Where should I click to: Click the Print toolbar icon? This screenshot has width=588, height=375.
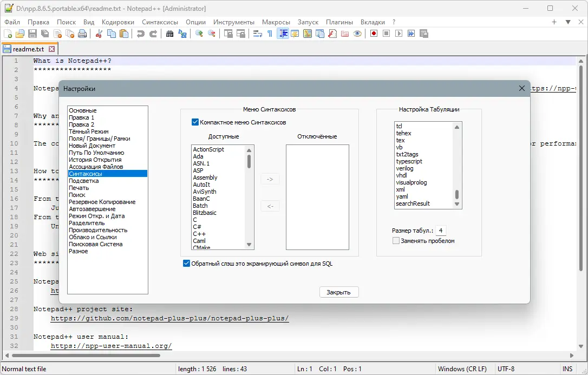tap(82, 34)
